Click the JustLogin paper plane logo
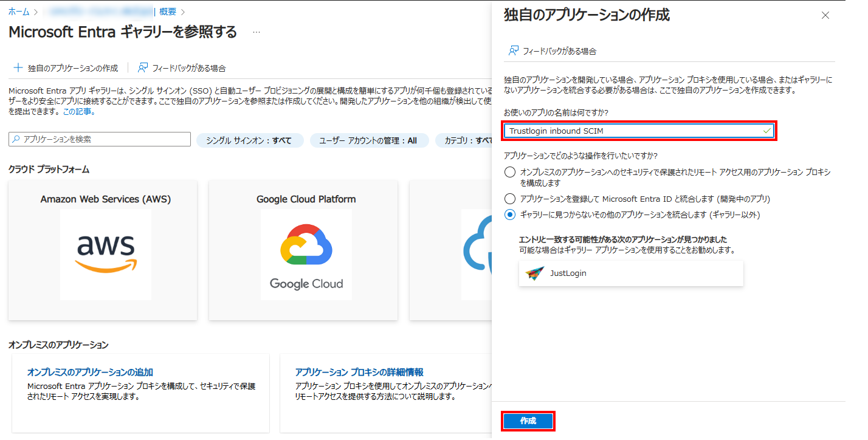This screenshot has width=868, height=440. coord(535,273)
